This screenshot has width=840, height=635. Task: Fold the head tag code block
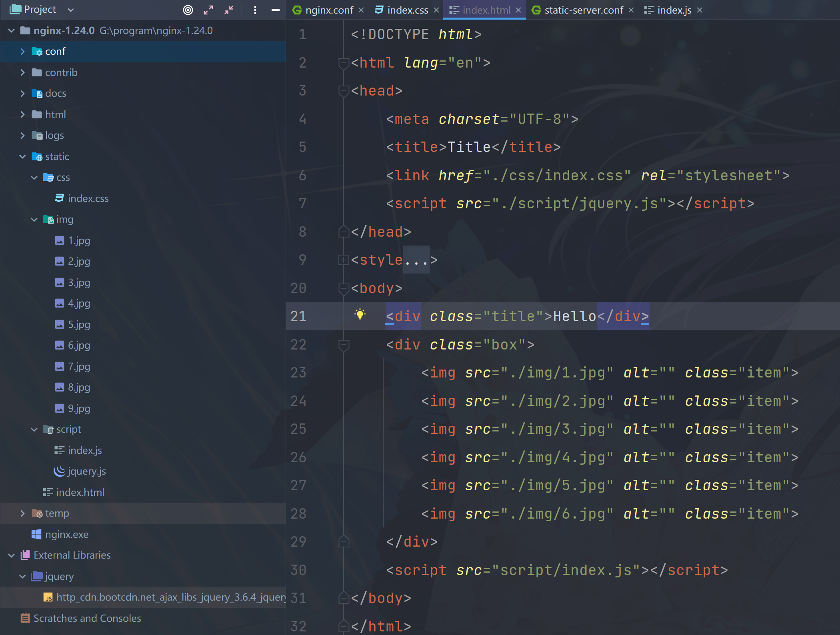pos(343,91)
